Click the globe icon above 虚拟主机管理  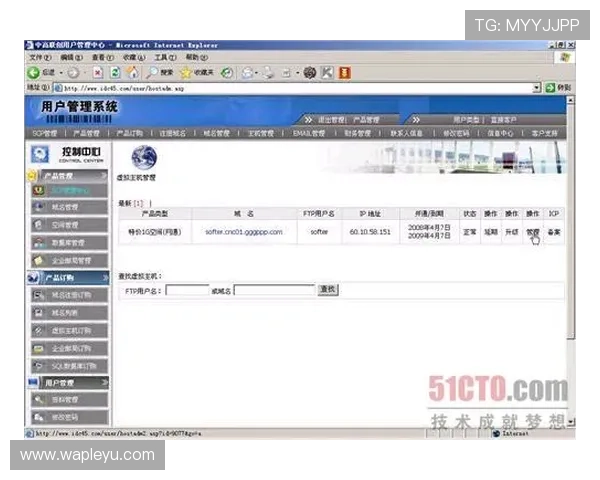coord(144,157)
